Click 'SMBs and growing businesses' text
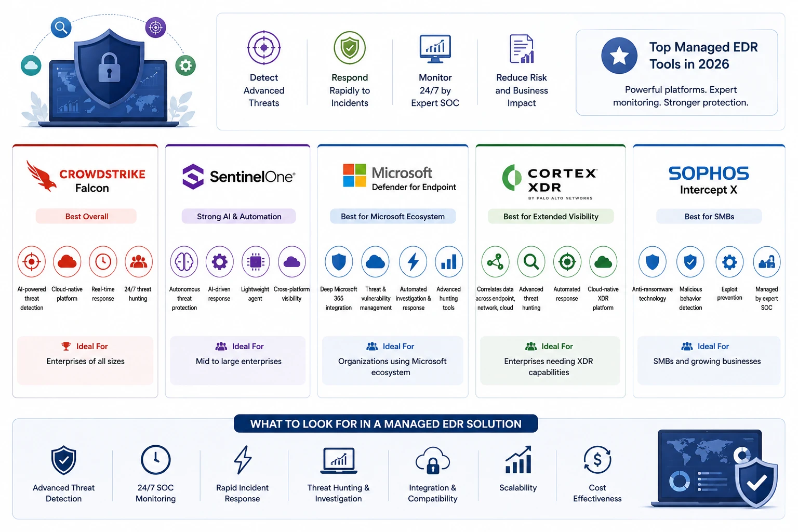 tap(707, 361)
